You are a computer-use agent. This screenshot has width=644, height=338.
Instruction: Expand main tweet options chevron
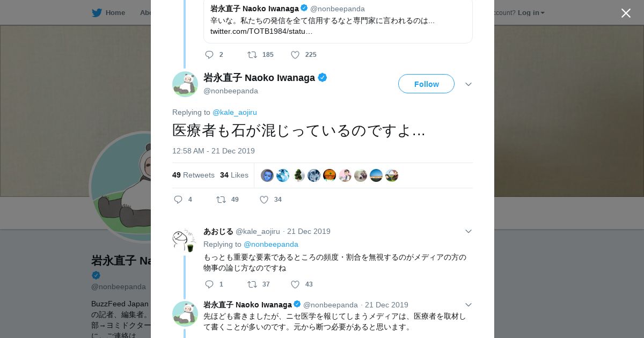click(x=469, y=84)
